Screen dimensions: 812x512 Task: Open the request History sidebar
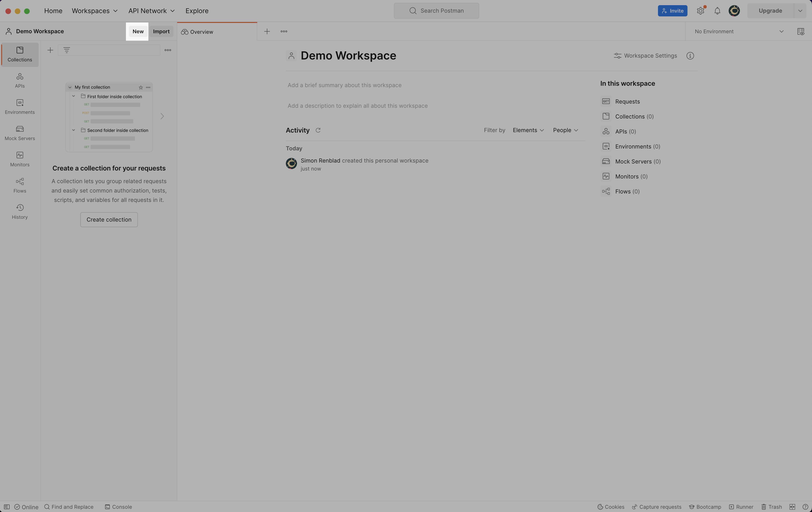(x=20, y=212)
